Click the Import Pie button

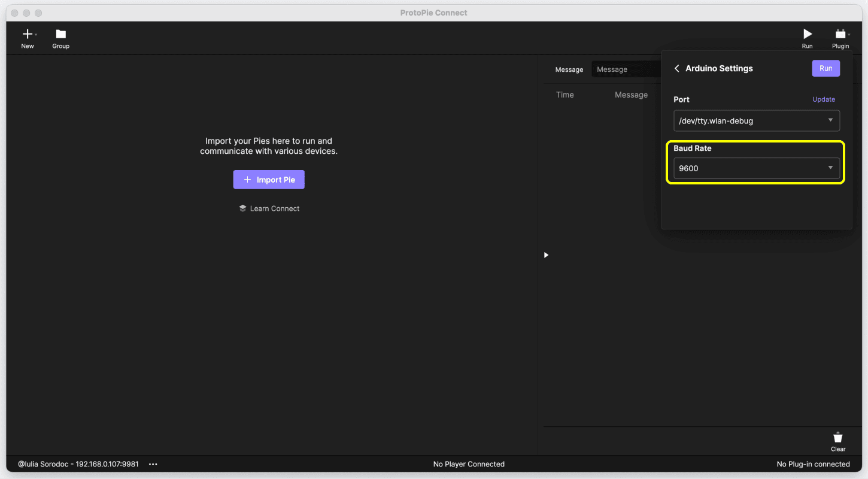(269, 179)
